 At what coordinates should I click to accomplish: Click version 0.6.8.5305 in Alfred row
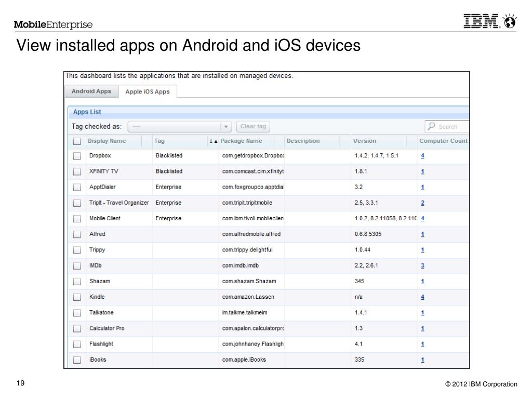click(x=368, y=234)
